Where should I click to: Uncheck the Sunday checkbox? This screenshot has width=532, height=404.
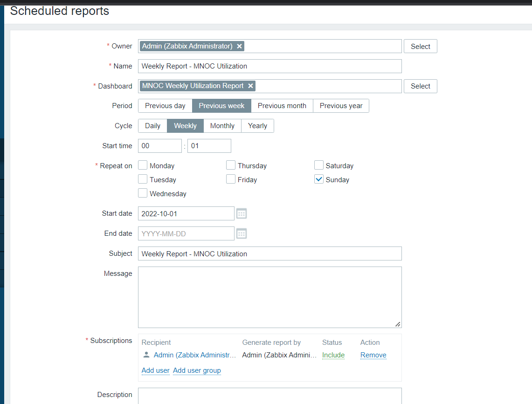tap(319, 179)
